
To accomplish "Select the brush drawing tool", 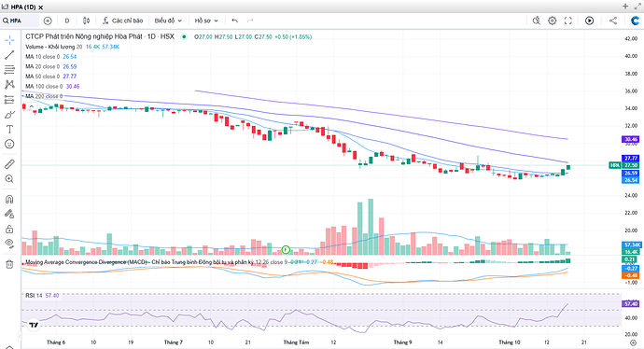I will click(x=9, y=114).
